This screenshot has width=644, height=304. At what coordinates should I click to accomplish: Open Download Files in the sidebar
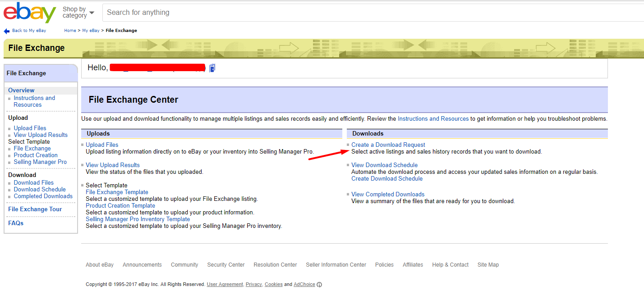(33, 183)
